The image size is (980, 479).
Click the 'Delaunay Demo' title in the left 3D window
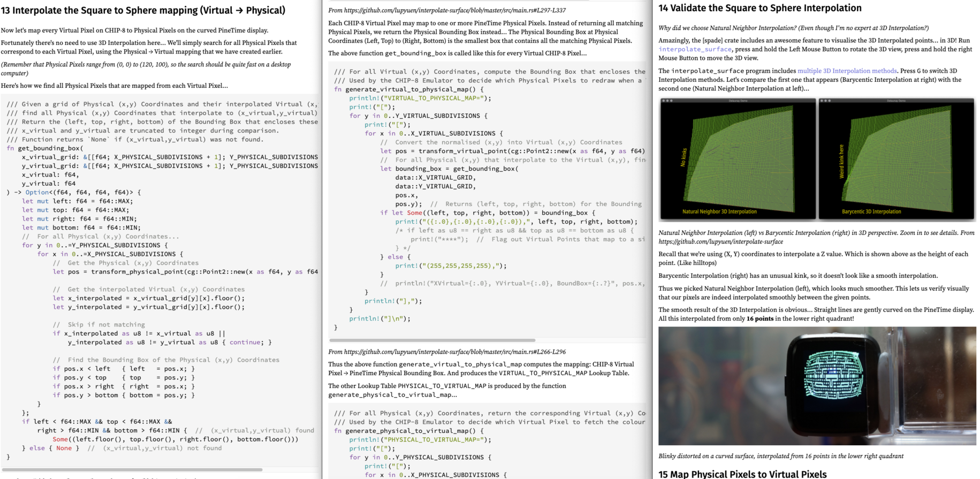click(738, 101)
